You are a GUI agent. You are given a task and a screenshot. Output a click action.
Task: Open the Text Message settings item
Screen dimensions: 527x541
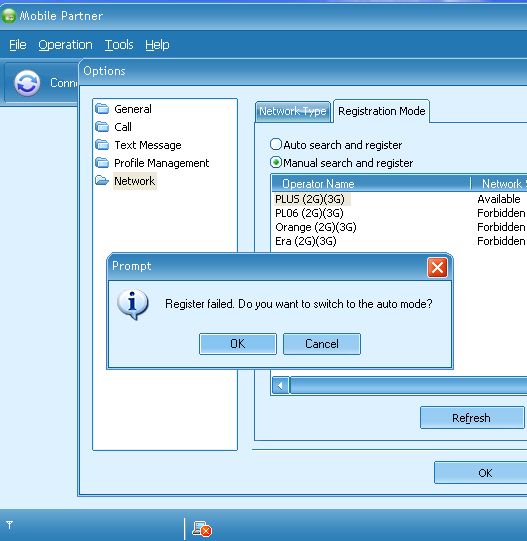[148, 145]
